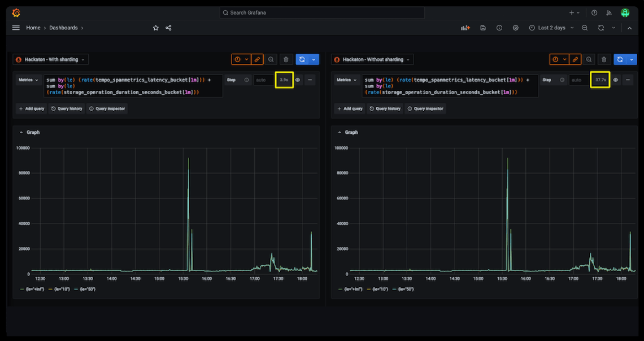Open Query history on the left panel
This screenshot has width=644, height=341.
pyautogui.click(x=66, y=108)
